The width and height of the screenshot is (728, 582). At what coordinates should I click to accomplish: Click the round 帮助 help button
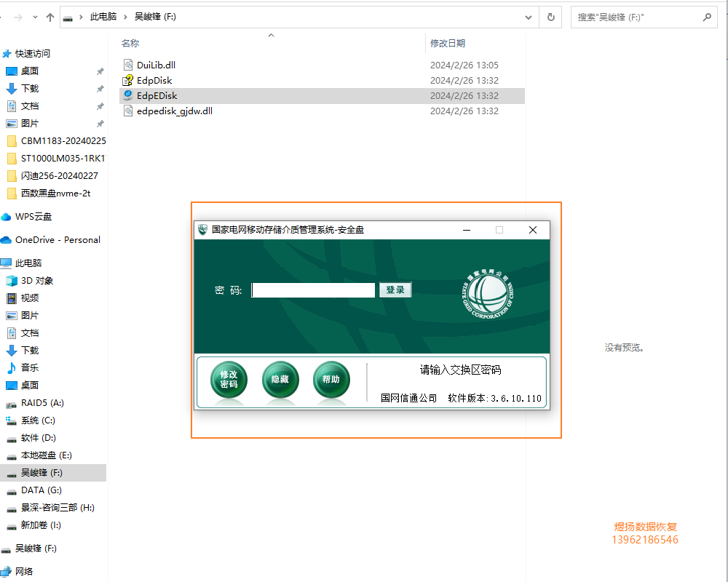pyautogui.click(x=331, y=380)
